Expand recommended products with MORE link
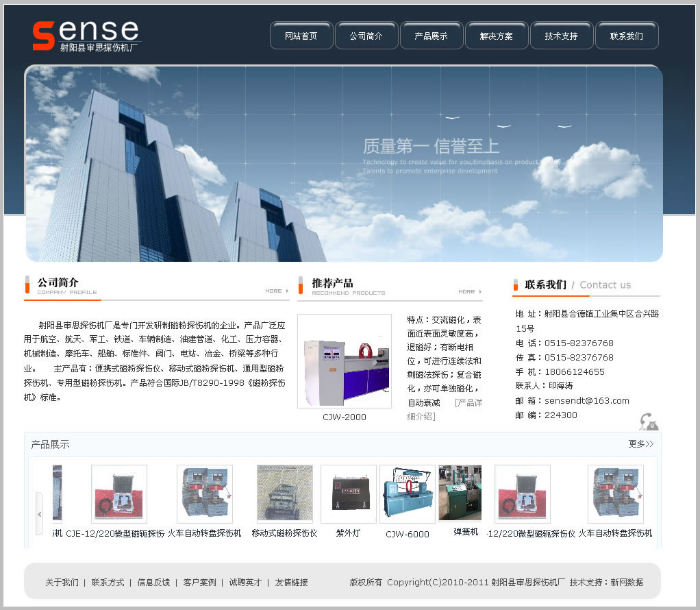 coord(466,291)
